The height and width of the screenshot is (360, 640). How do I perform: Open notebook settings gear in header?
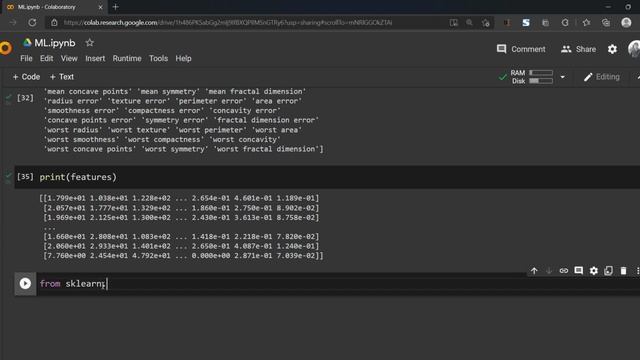(612, 49)
